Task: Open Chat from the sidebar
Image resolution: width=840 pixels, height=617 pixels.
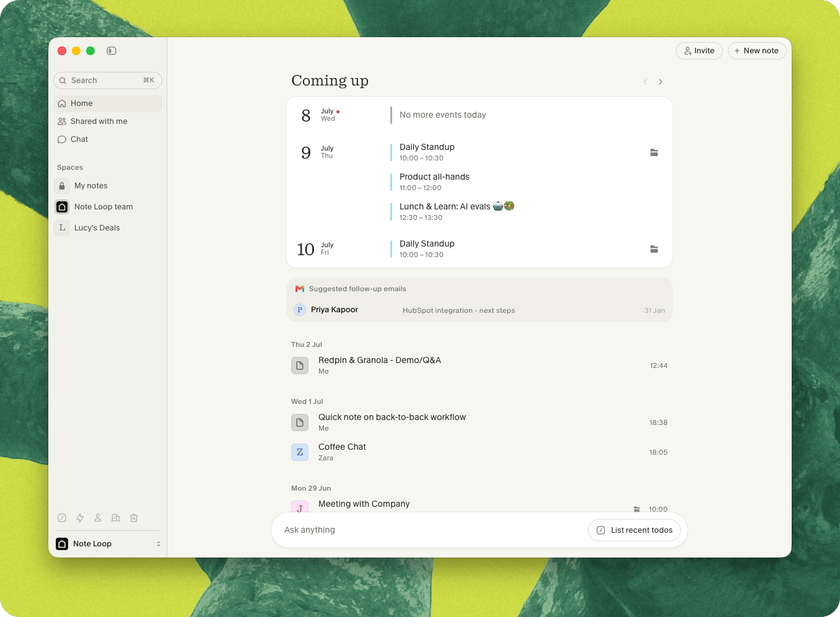Action: pyautogui.click(x=108, y=139)
